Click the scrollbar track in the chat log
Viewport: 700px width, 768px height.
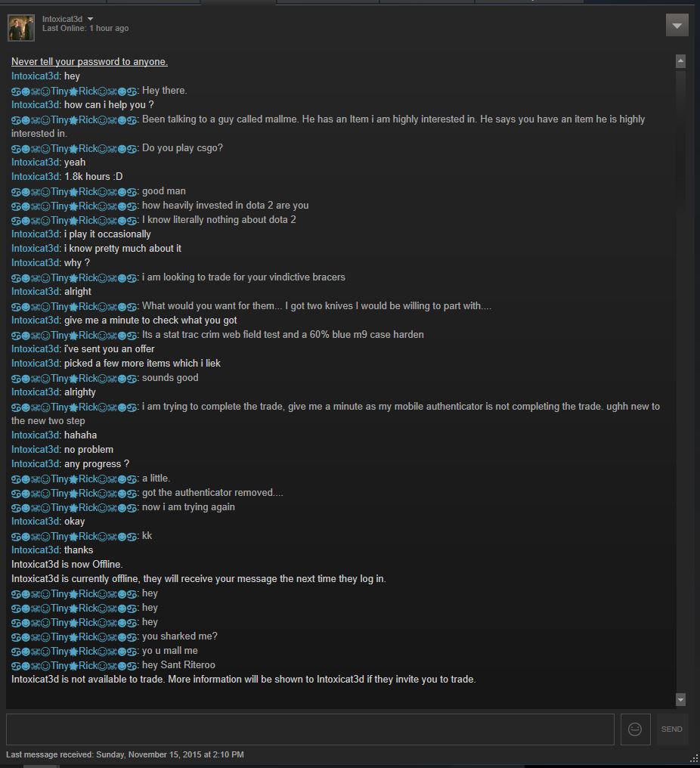[680, 382]
